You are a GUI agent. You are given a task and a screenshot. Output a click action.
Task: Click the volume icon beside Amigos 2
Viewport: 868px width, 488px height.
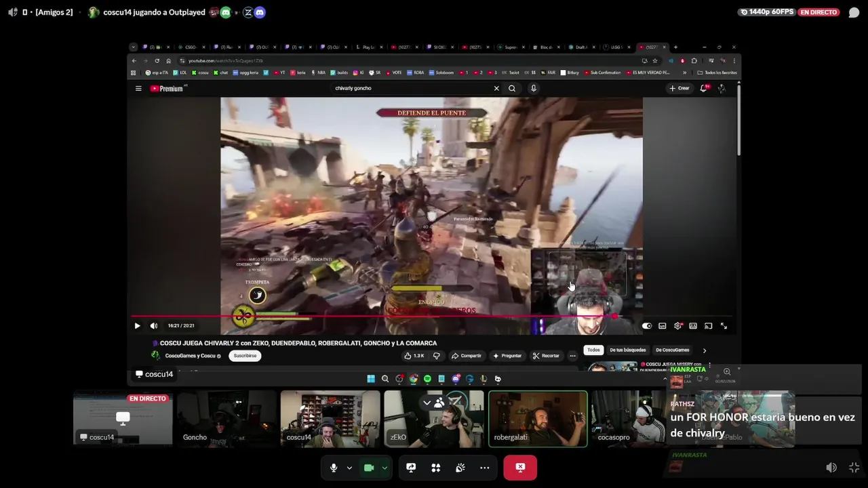point(12,12)
